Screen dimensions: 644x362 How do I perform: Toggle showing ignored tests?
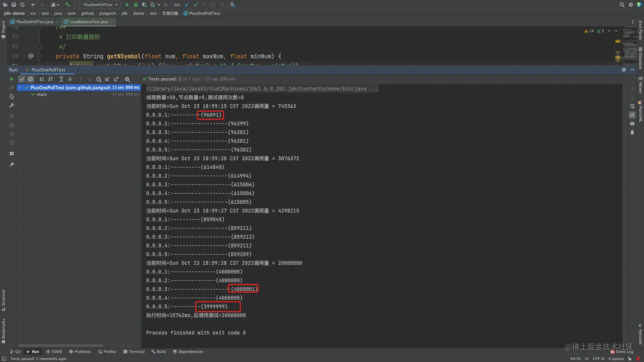[x=30, y=79]
